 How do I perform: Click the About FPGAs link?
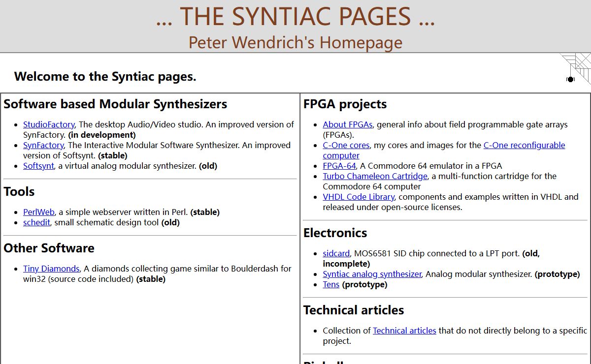(x=348, y=124)
